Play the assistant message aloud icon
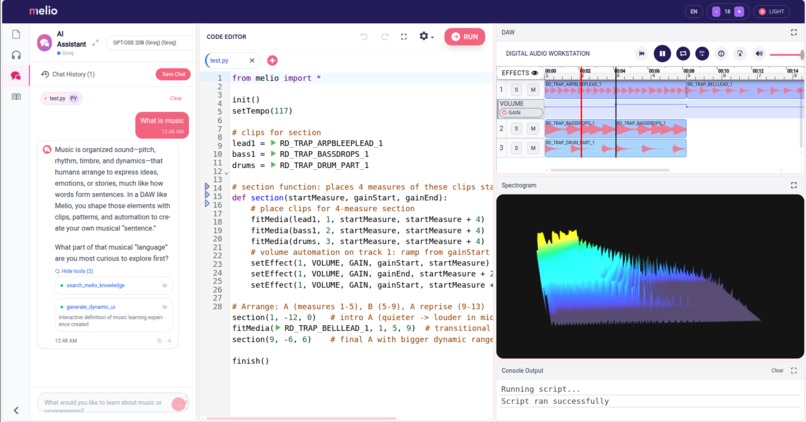Image resolution: width=806 pixels, height=422 pixels. tap(169, 341)
